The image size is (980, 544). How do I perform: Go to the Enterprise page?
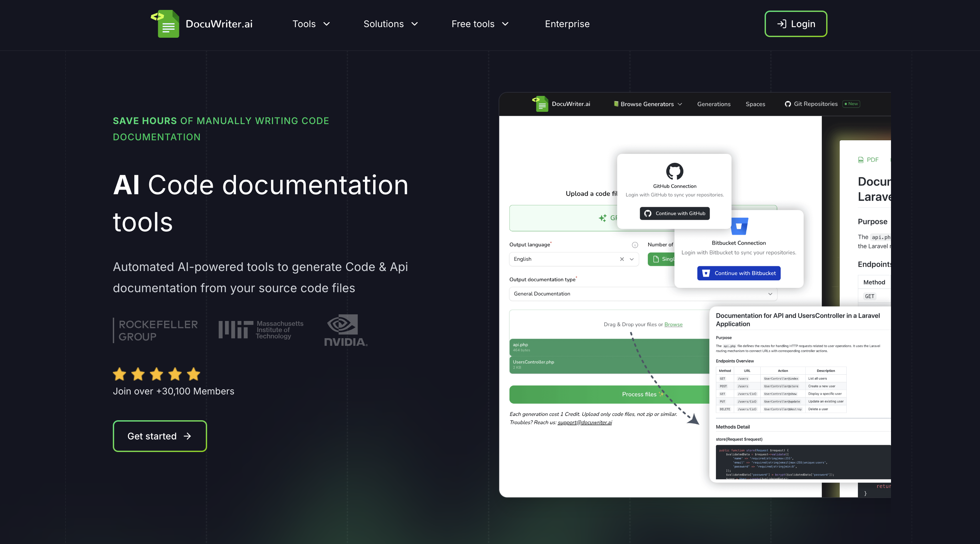(x=567, y=24)
